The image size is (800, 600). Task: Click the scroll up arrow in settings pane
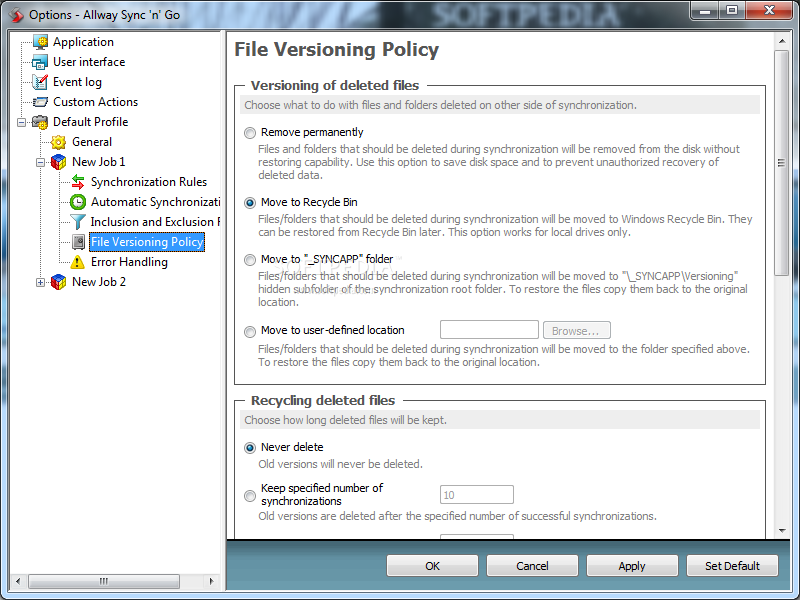781,41
